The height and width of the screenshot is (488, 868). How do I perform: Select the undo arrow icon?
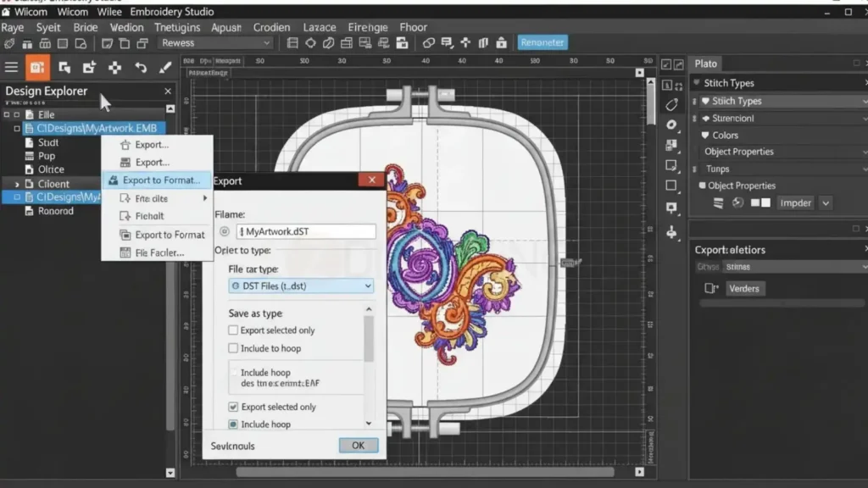point(141,68)
